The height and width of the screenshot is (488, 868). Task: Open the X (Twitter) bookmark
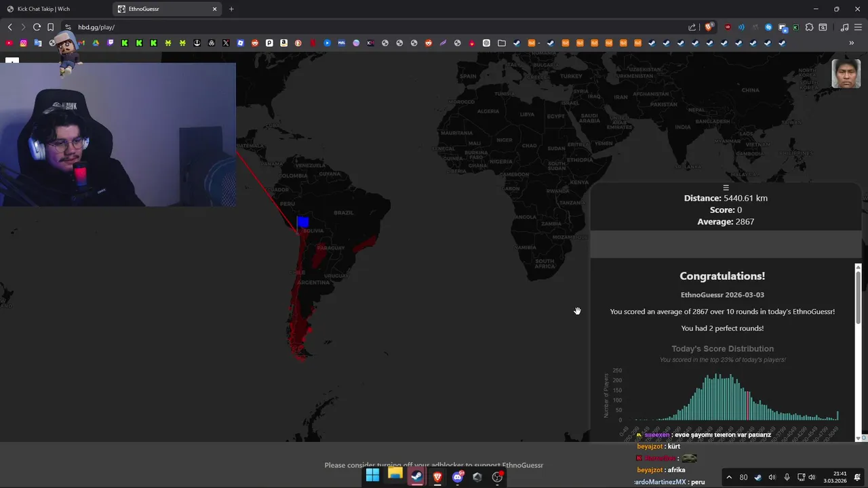point(226,43)
